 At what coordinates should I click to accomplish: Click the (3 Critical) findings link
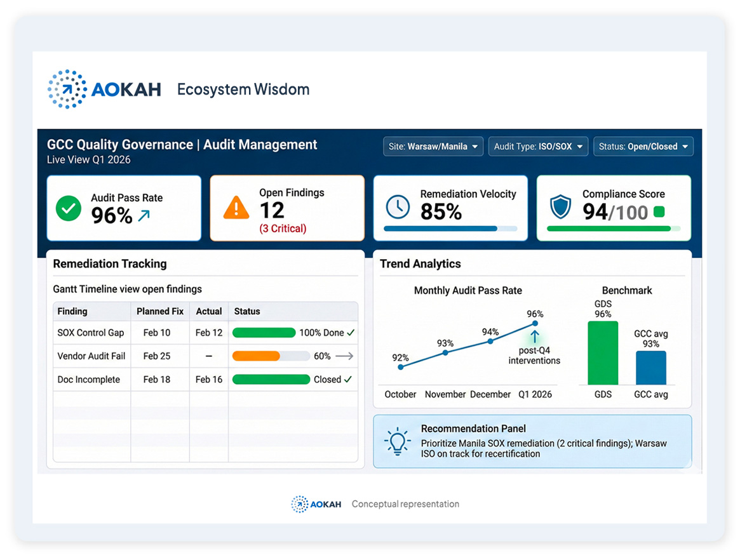tap(283, 229)
